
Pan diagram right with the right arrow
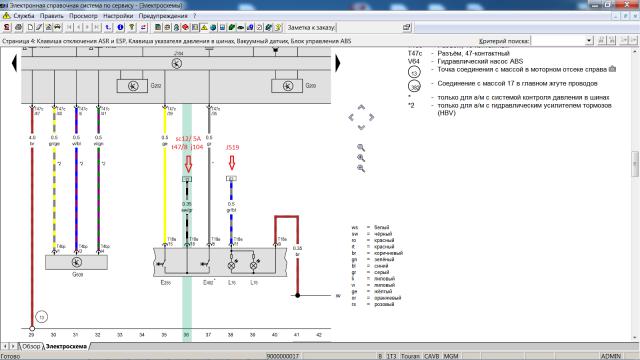[x=371, y=117]
